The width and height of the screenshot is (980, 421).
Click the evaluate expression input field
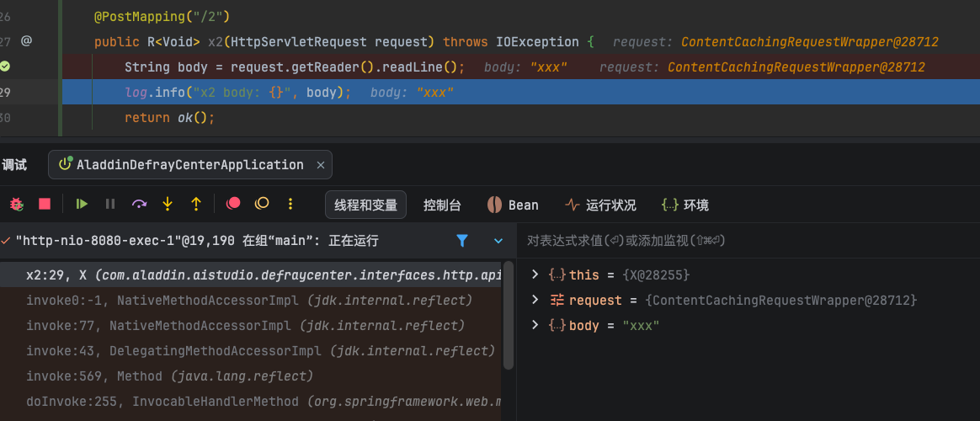741,241
